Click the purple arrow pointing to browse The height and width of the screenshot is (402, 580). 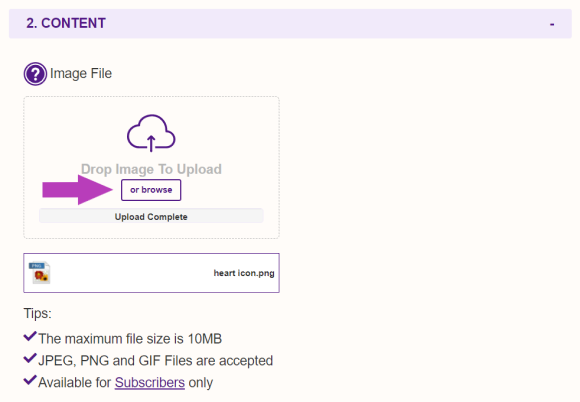click(77, 190)
